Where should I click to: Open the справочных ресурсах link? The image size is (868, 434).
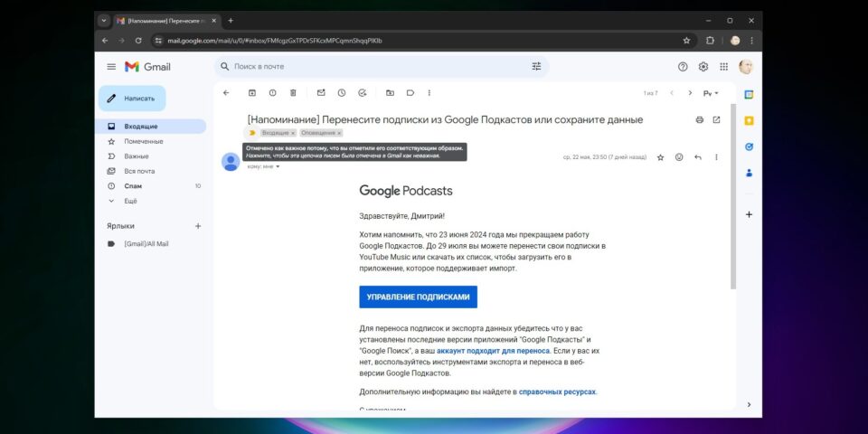[557, 392]
